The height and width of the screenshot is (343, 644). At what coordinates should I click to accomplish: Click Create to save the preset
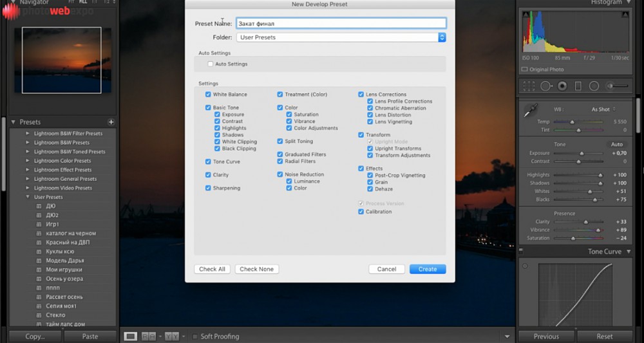pos(428,269)
